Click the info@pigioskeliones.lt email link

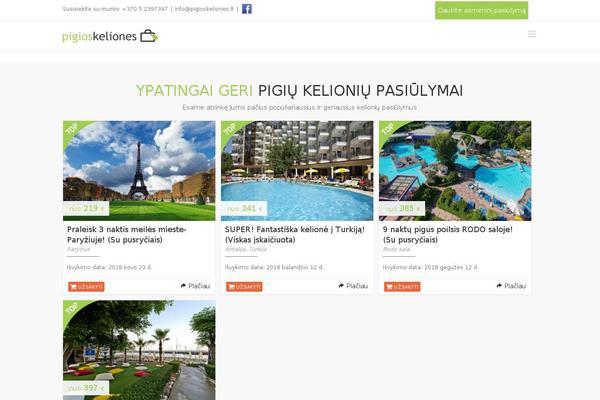tap(204, 9)
